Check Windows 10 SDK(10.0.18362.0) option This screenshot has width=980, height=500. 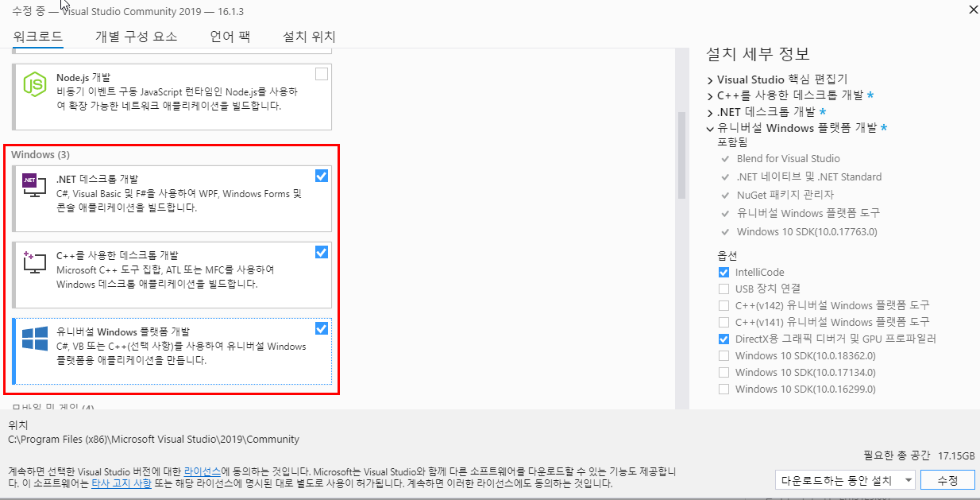pyautogui.click(x=723, y=355)
